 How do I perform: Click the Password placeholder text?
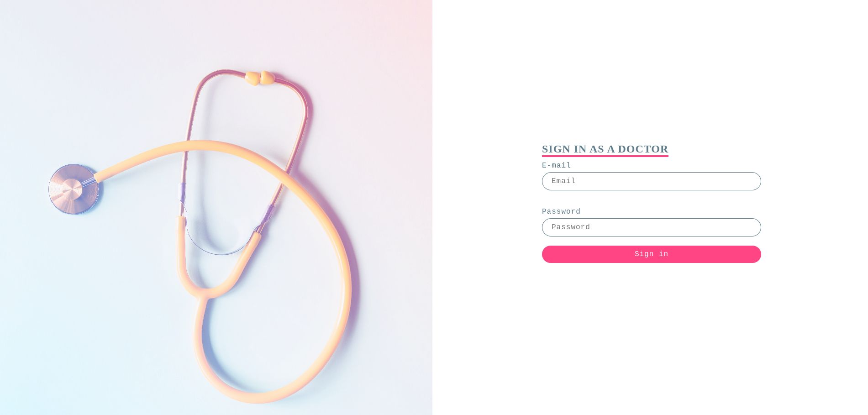coord(571,227)
